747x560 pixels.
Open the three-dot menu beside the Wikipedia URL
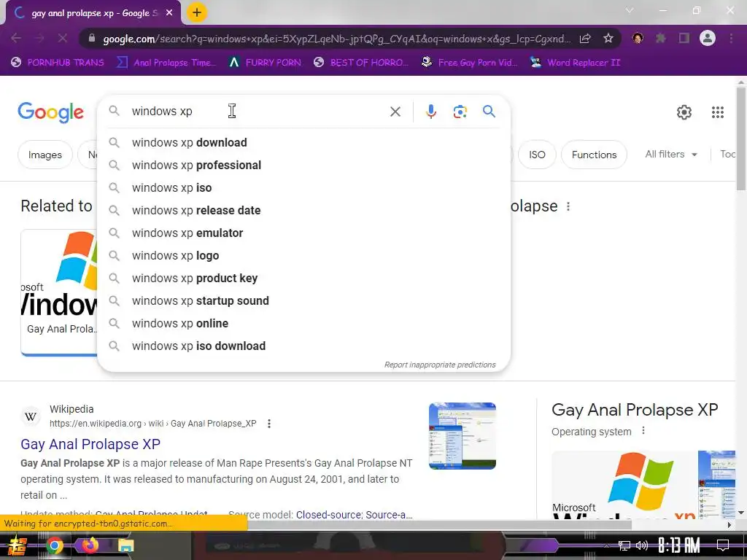click(x=269, y=424)
